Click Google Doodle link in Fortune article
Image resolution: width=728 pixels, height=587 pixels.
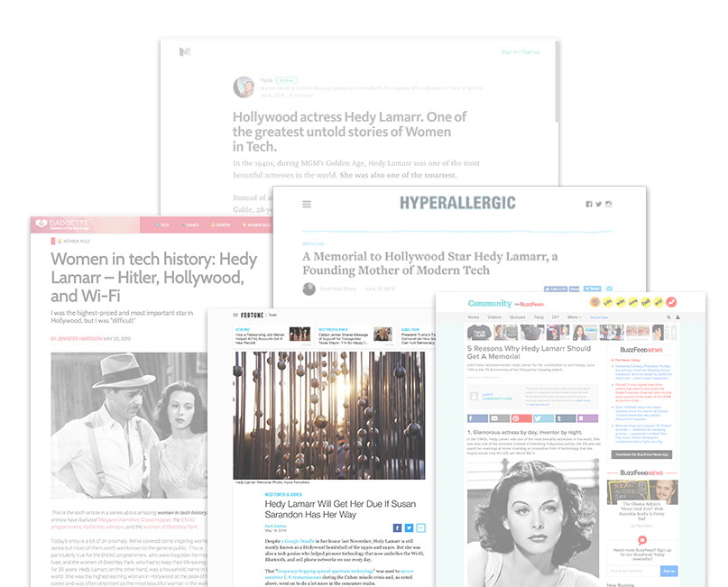tap(298, 541)
